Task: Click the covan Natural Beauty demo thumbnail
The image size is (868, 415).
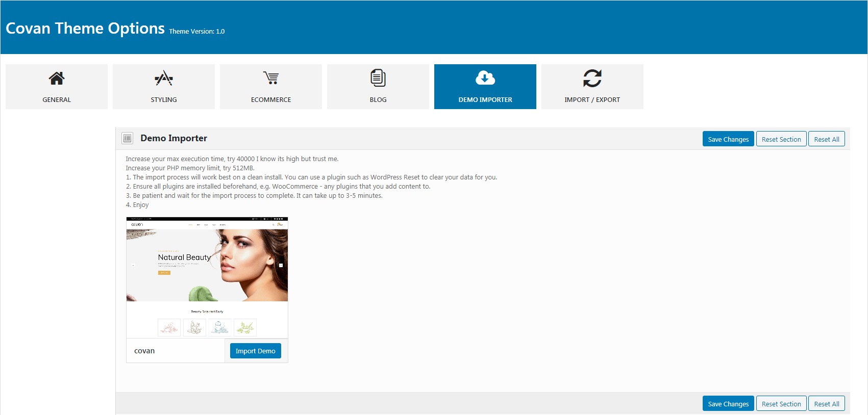Action: point(207,277)
